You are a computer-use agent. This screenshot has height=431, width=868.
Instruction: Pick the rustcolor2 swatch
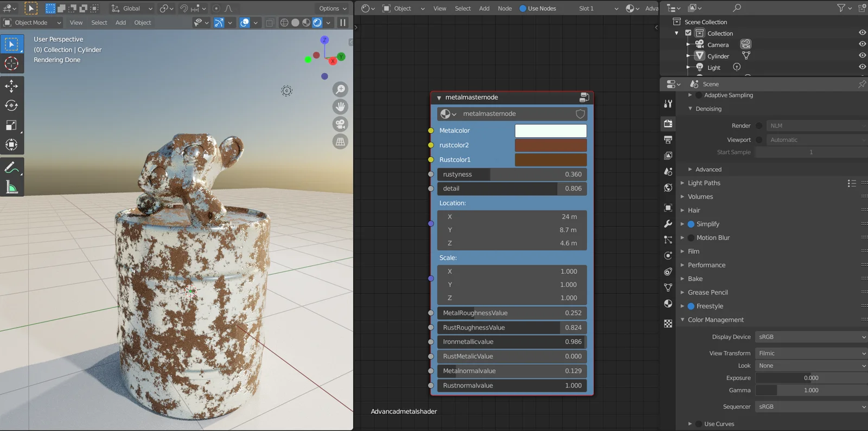[x=551, y=145]
